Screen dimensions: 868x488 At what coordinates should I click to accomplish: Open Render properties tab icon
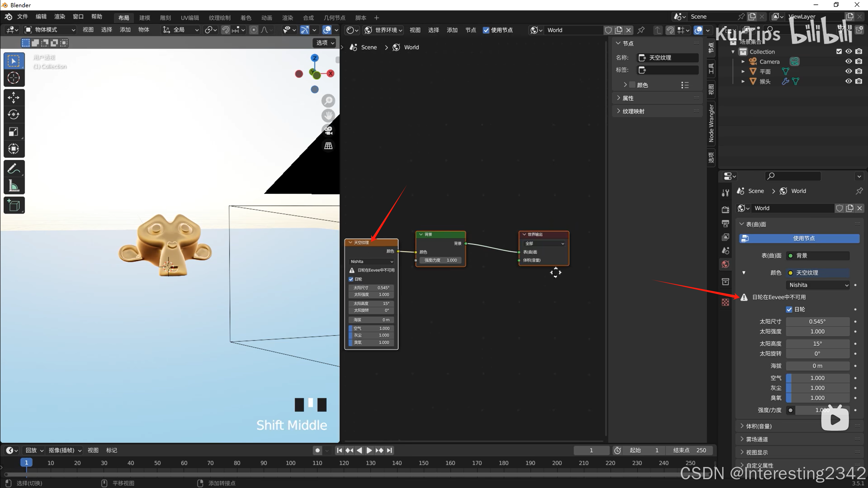(725, 210)
